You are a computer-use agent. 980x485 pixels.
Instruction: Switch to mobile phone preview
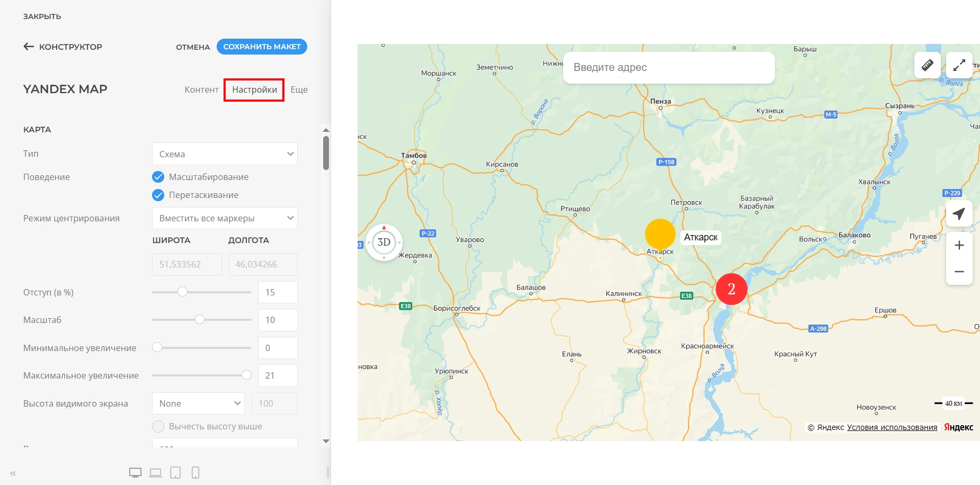pos(195,472)
